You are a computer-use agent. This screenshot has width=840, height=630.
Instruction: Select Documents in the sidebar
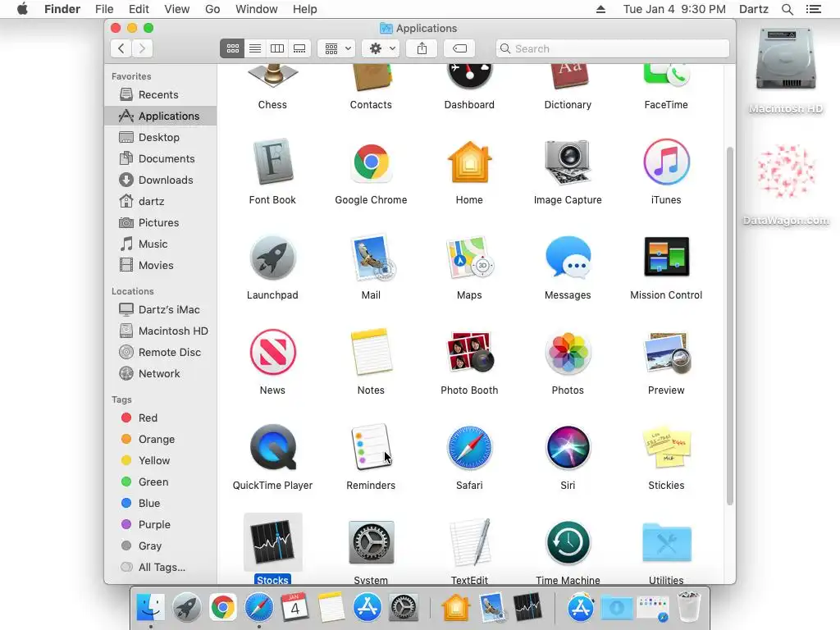161,158
